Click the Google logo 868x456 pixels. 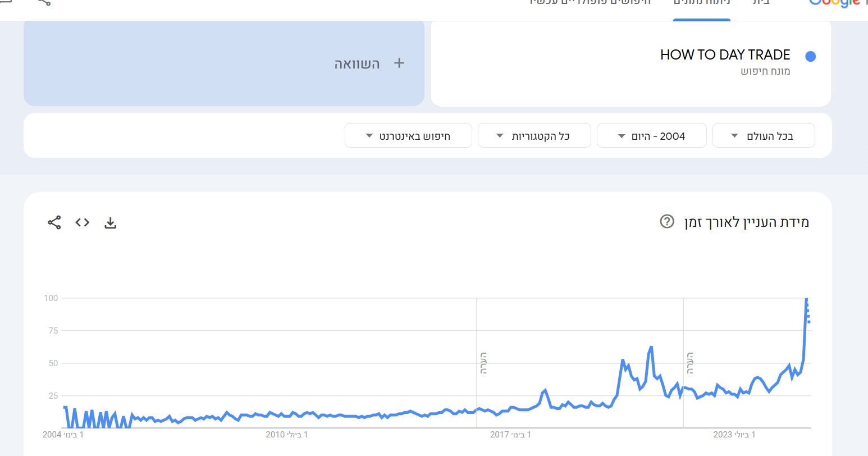(835, 3)
